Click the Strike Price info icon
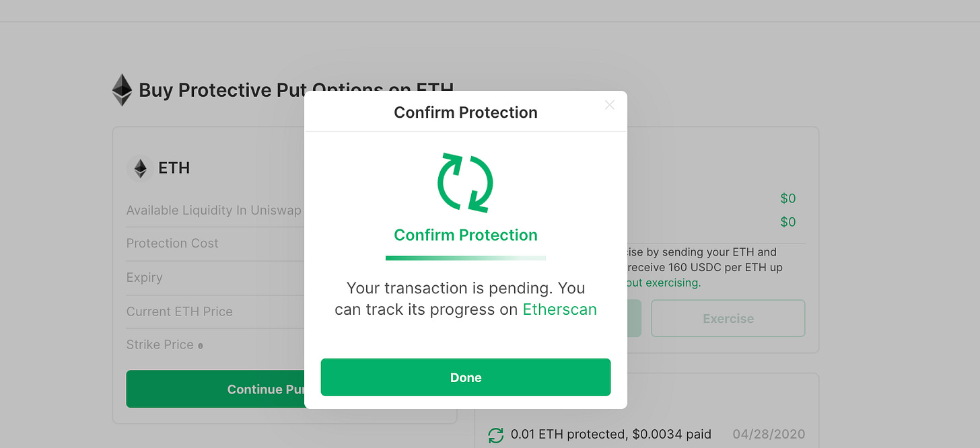The width and height of the screenshot is (980, 448). click(201, 346)
